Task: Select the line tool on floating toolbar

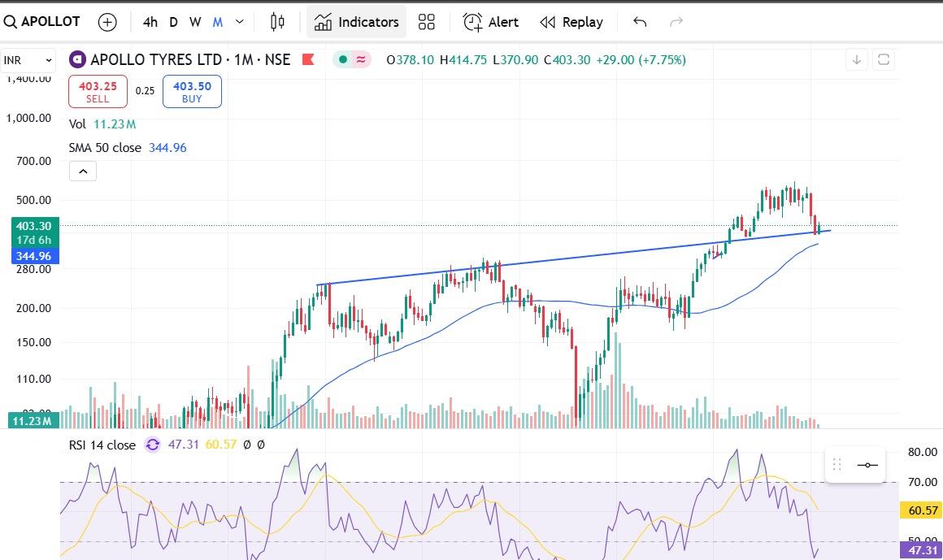Action: (x=867, y=465)
